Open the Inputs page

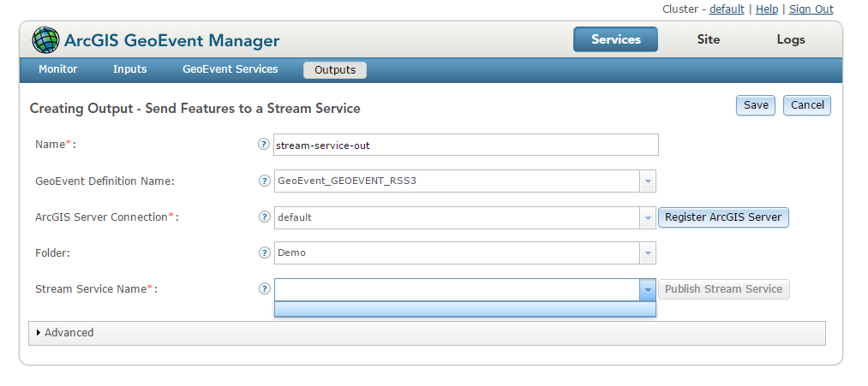click(x=129, y=69)
